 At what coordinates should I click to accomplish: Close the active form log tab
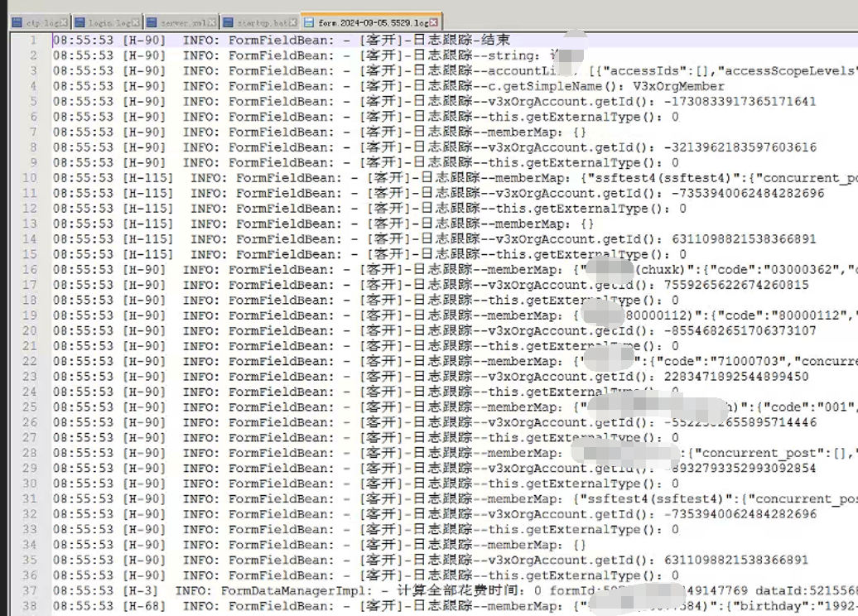434,22
